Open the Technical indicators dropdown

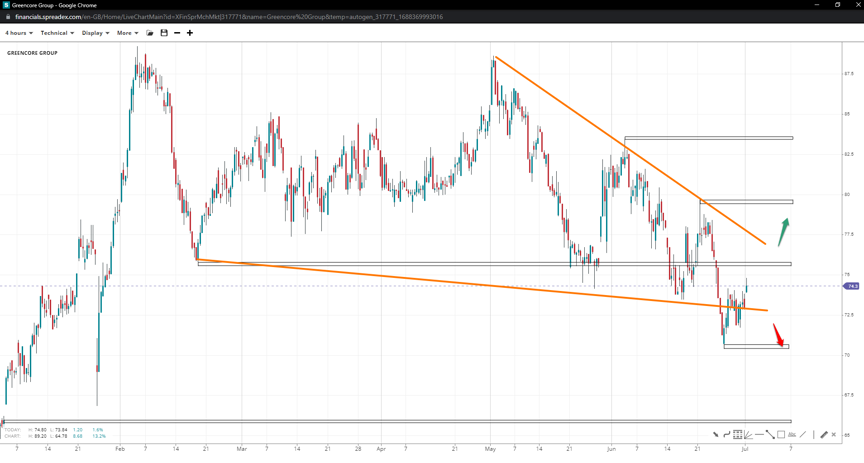point(56,33)
